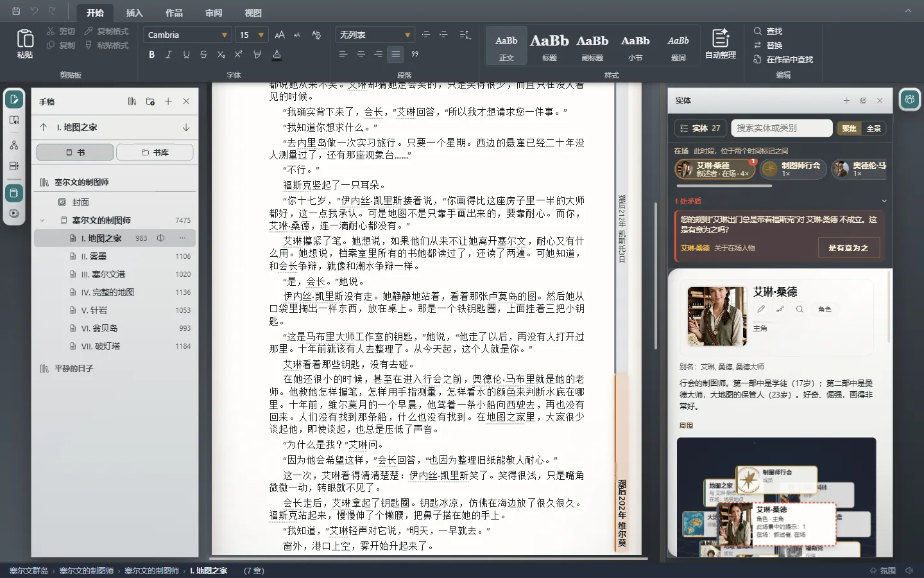Click the 查找 find icon button

pyautogui.click(x=768, y=31)
